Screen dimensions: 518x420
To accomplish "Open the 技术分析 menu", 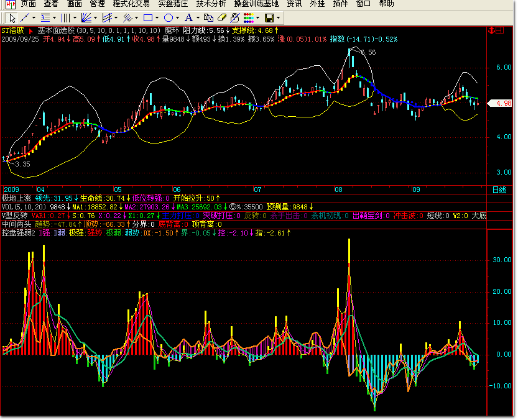I will click(211, 4).
